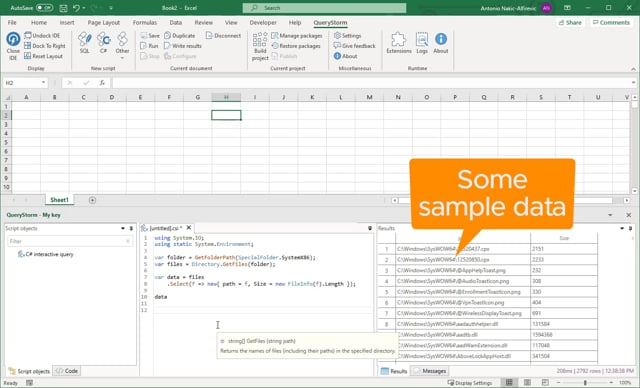
Task: Open the Name Box dropdown
Action: click(x=43, y=82)
